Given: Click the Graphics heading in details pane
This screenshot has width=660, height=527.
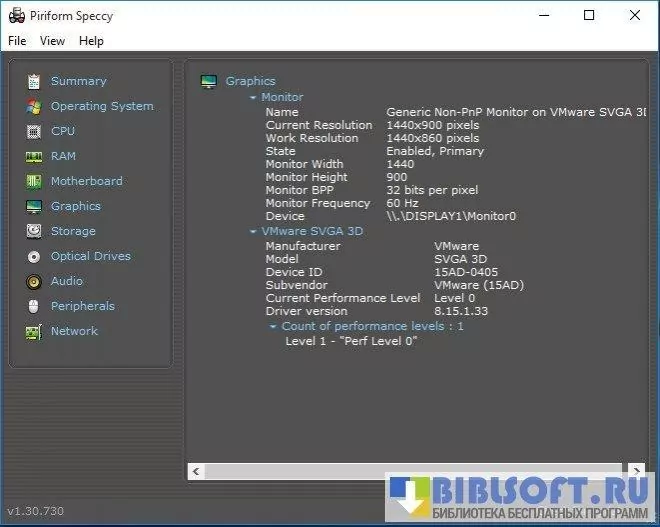Looking at the screenshot, I should click(250, 81).
